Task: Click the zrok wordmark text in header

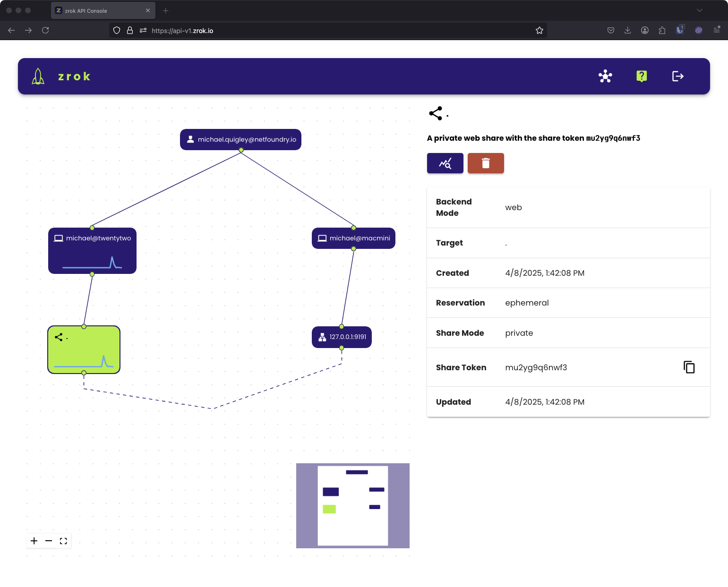Action: pos(74,77)
